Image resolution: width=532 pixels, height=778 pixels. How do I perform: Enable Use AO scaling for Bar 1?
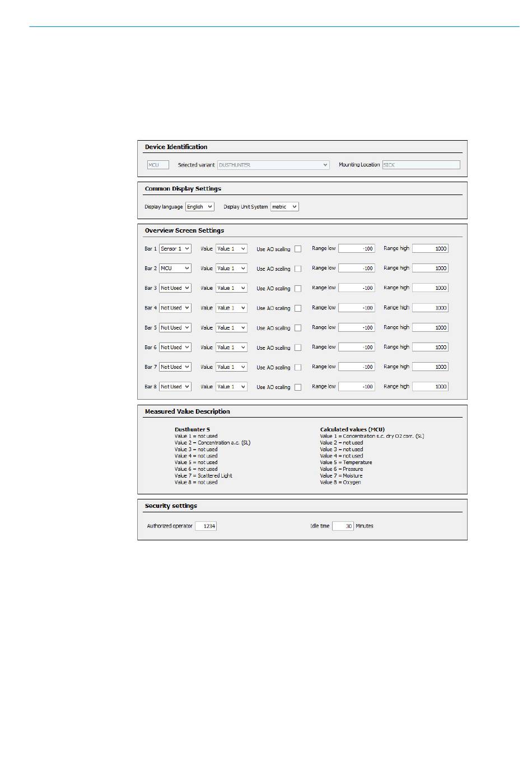298,249
